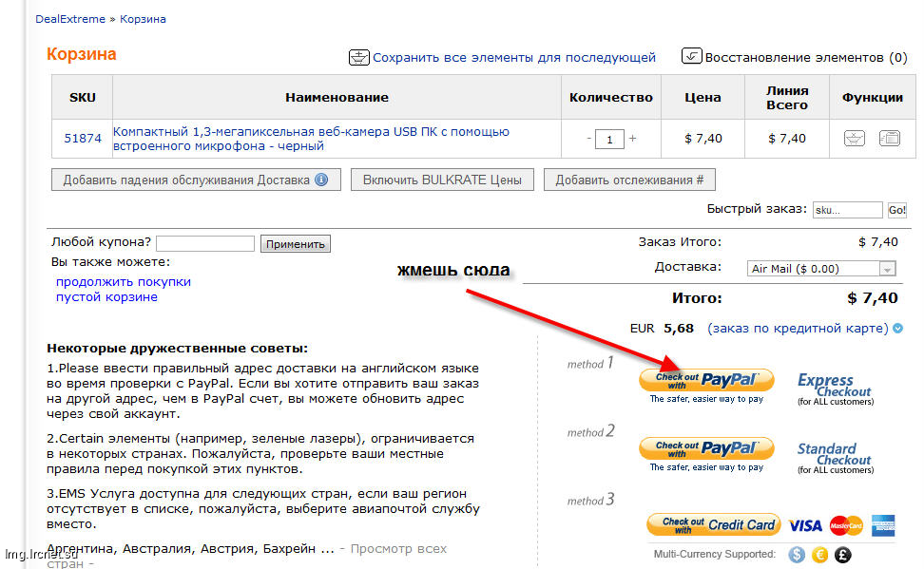The image size is (924, 569).
Task: Click Включить BULKRATE Цены button
Action: point(443,180)
